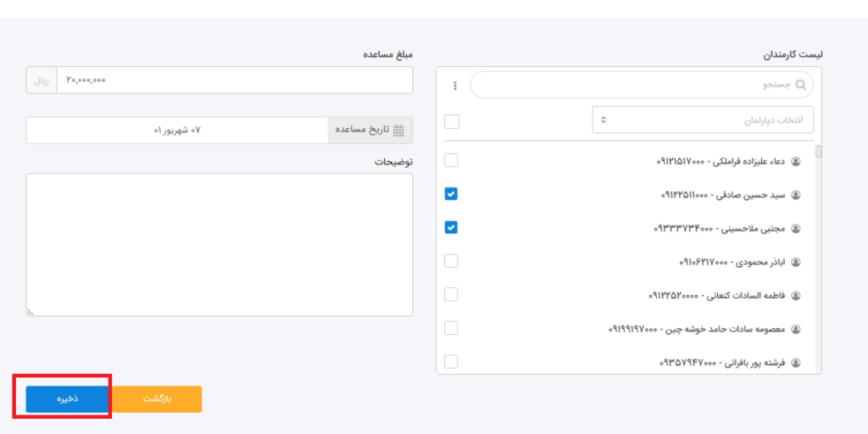Click the calendar icon next to تاریخ مساعده
The image size is (868, 434).
[x=398, y=131]
